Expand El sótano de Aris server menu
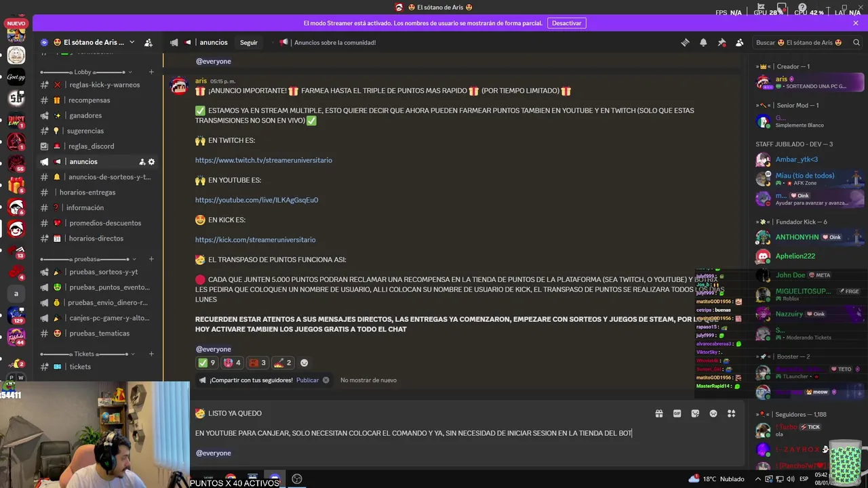Viewport: 868px width, 488px height. click(x=132, y=42)
